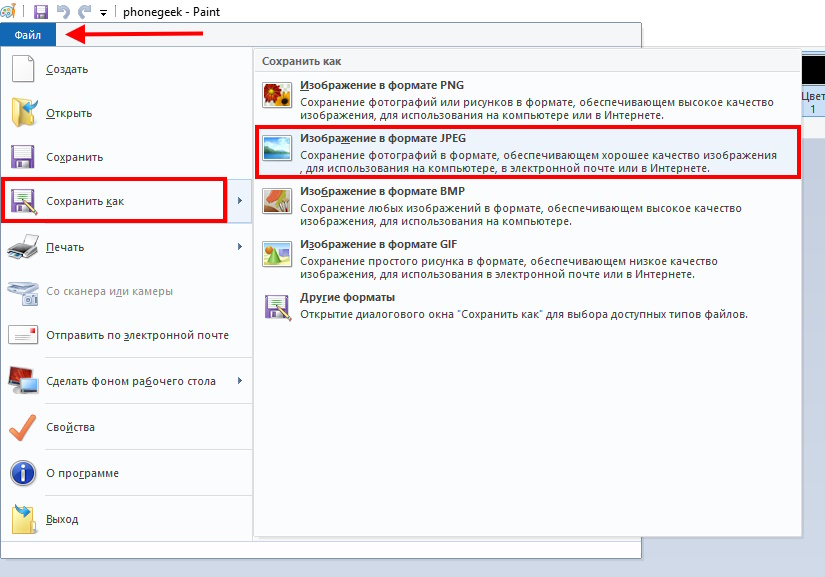Choose Изображение в формате BMP
Image resolution: width=825 pixels, height=577 pixels.
528,206
